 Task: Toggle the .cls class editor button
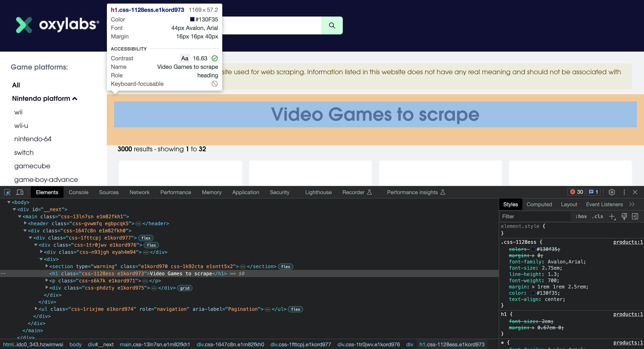(597, 216)
